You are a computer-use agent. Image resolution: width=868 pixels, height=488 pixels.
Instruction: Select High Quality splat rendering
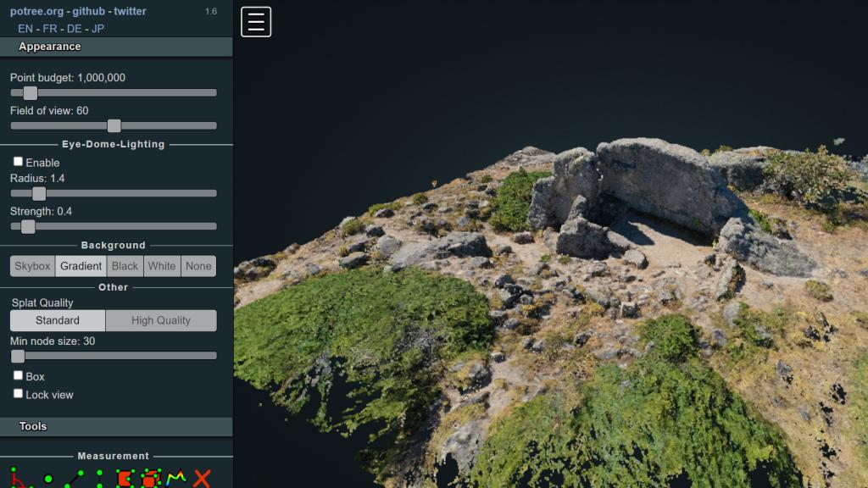point(160,320)
